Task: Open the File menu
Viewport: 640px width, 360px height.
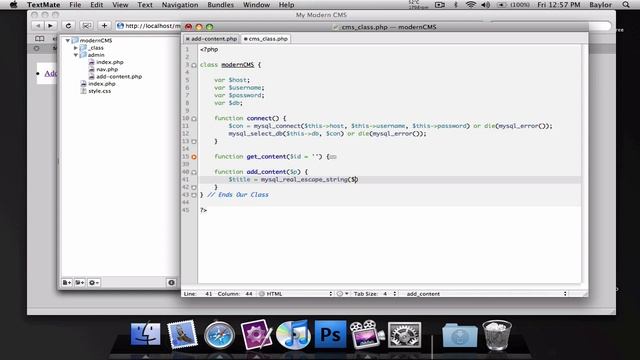Action: coord(75,5)
